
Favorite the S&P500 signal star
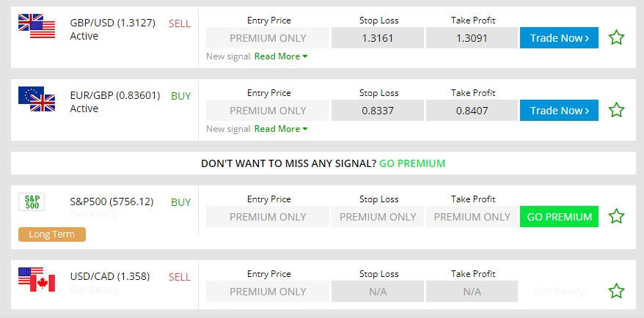pyautogui.click(x=616, y=216)
